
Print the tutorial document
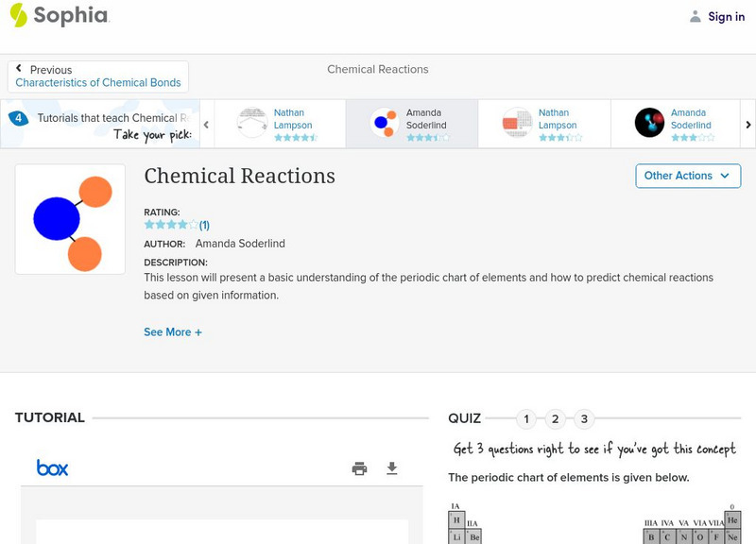pyautogui.click(x=359, y=468)
